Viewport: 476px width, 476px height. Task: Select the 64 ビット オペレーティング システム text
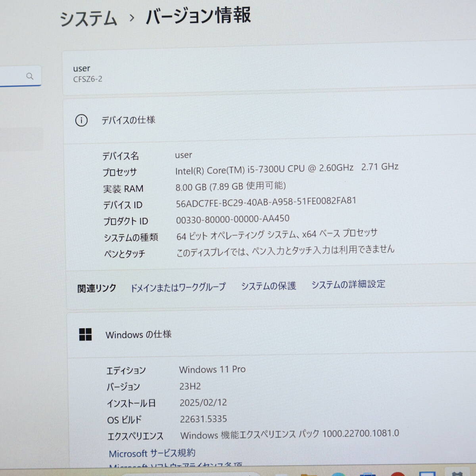(277, 234)
